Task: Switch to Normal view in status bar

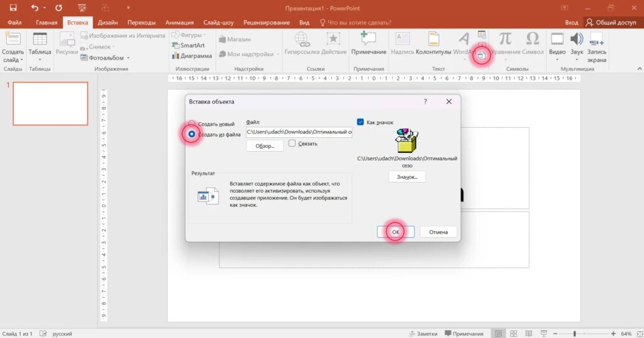Action: (498, 334)
